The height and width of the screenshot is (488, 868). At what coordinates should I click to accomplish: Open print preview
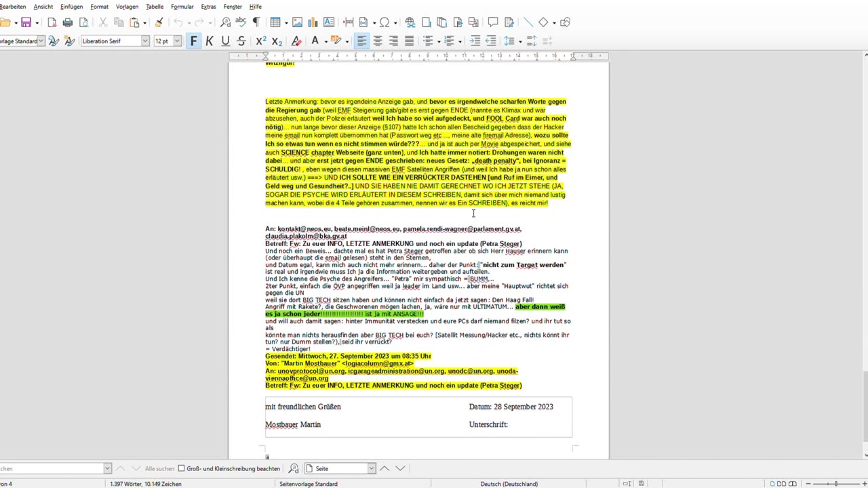pos(83,22)
